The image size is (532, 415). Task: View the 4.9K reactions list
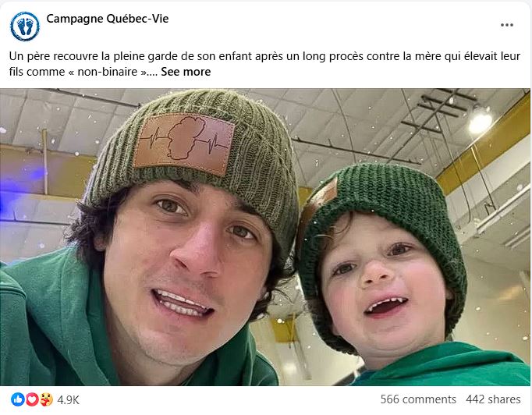[x=68, y=400]
